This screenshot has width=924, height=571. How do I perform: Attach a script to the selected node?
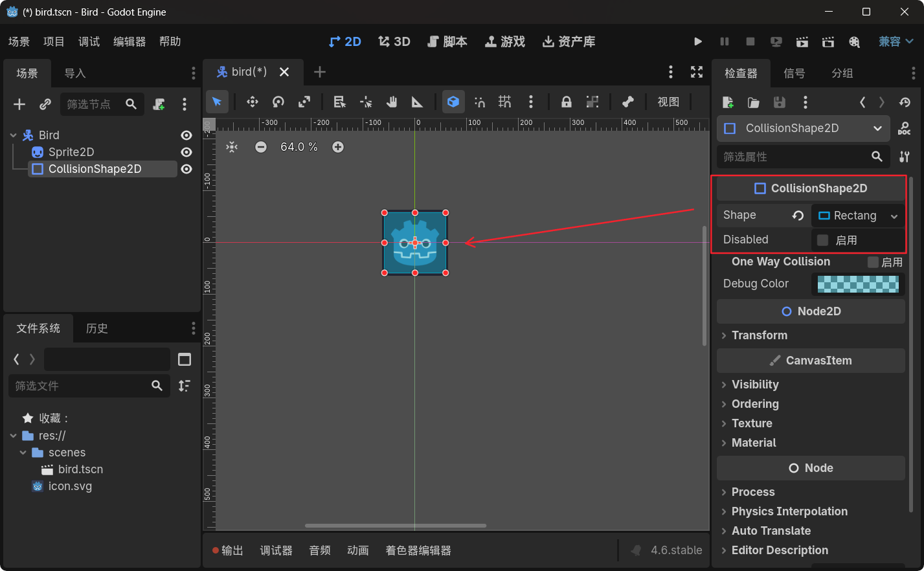point(159,104)
